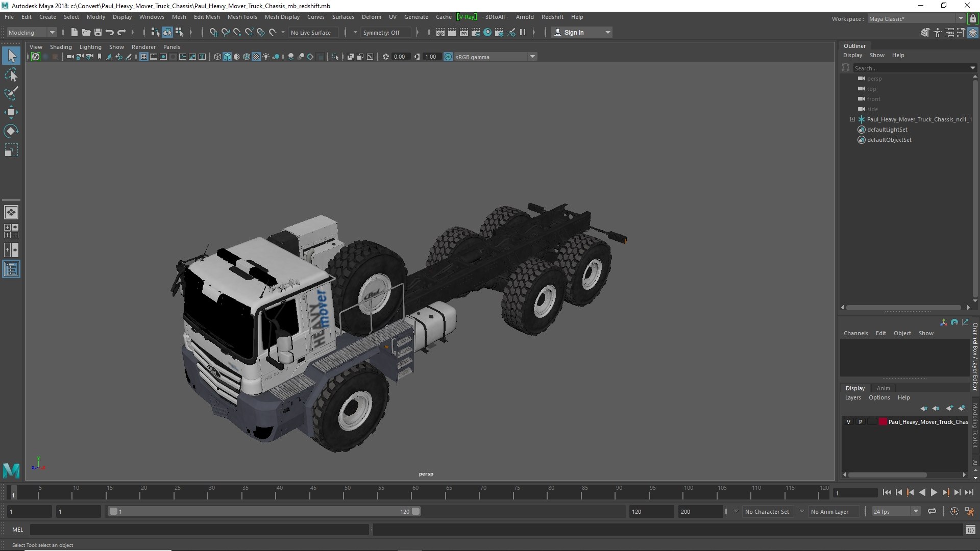Click the red layer color swatch
Viewport: 980px width, 551px height.
click(883, 422)
